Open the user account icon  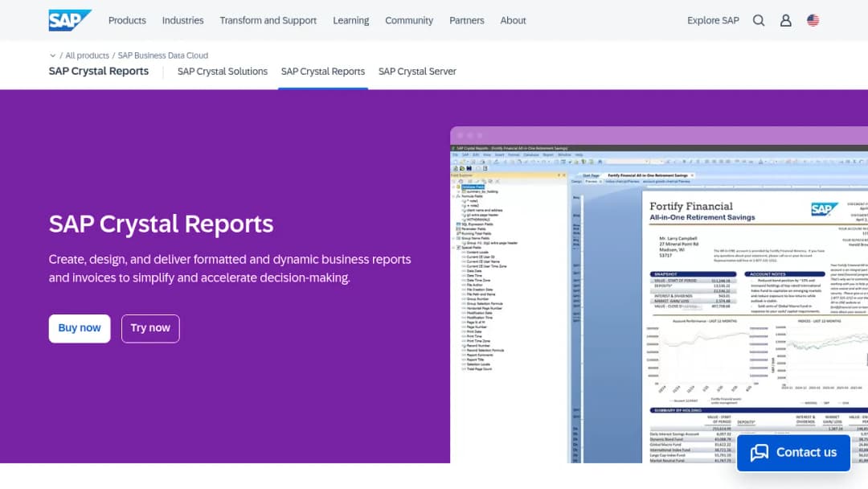(785, 20)
